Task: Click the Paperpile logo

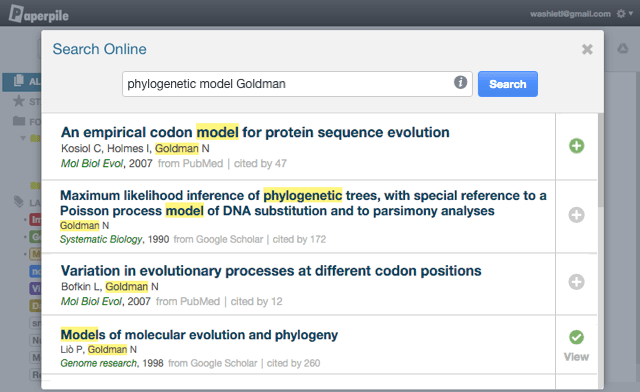Action: [x=39, y=13]
